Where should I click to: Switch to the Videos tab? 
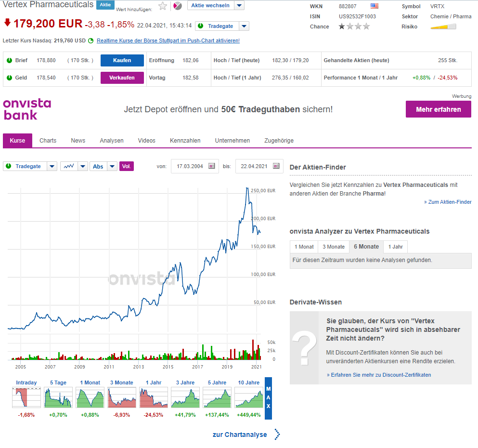pos(147,141)
